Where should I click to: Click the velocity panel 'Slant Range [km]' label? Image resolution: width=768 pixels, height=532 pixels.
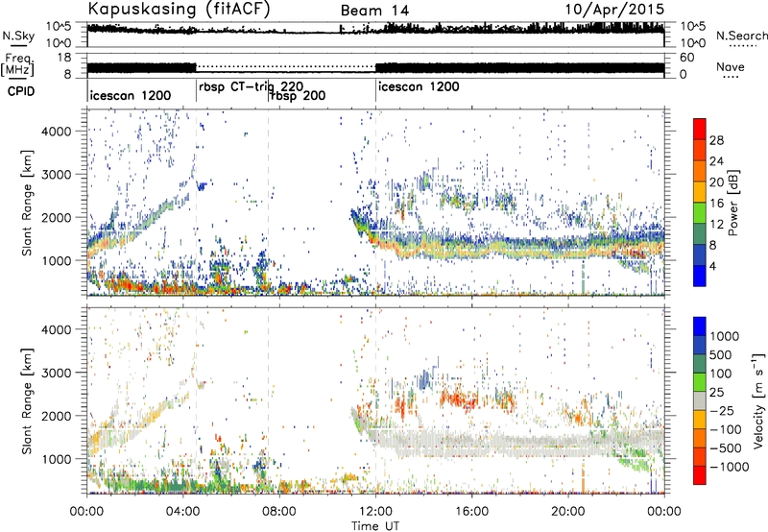[x=26, y=401]
